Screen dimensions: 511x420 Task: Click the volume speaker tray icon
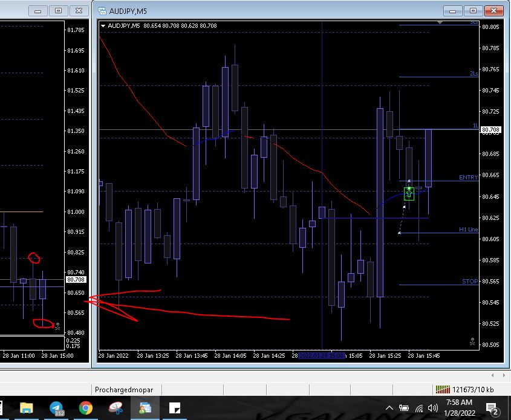coord(433,409)
